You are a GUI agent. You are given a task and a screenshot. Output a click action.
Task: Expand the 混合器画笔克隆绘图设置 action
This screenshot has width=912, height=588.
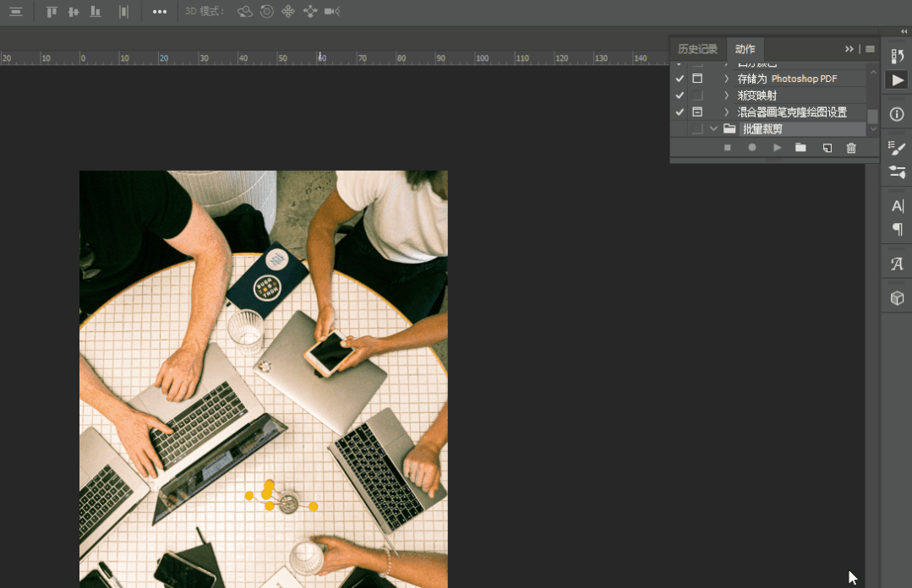point(726,112)
